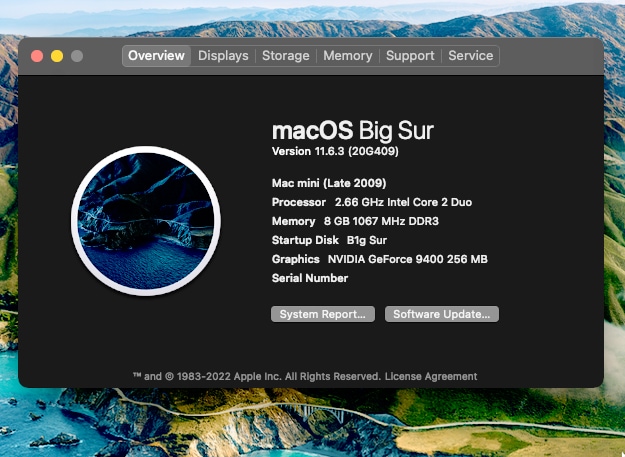
Task: Click the Startup Disk label
Action: 305,240
